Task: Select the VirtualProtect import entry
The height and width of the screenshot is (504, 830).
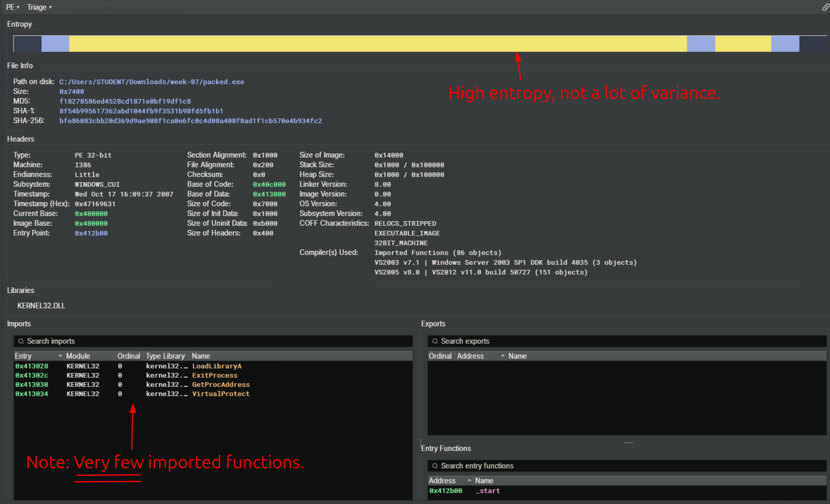Action: point(220,394)
